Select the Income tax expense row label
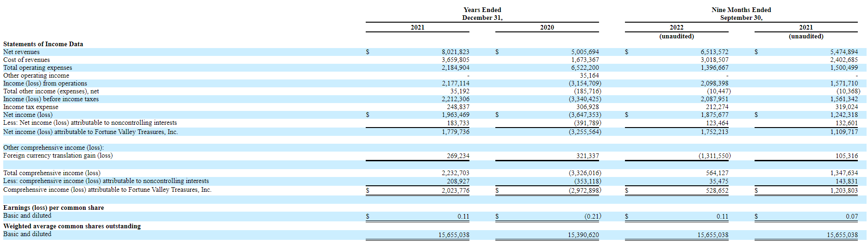This screenshot has height=244, width=868. coord(31,107)
